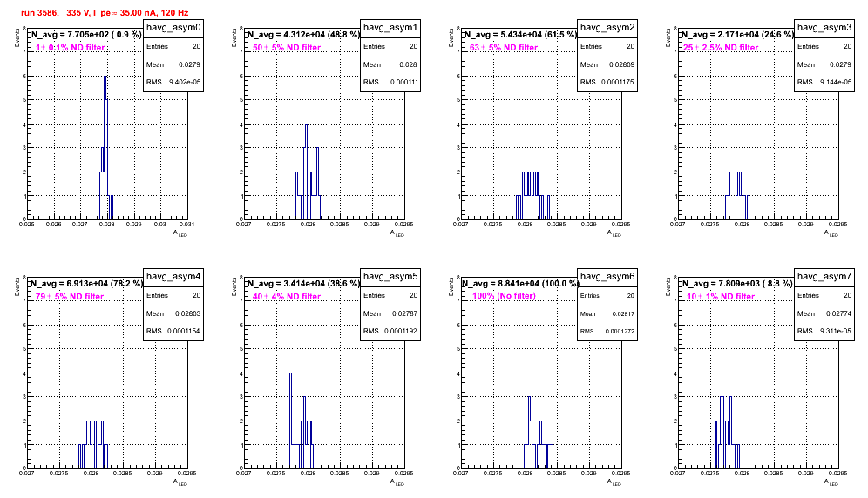
Task: Pick the magenta 25± 2.5% ND filter label
Action: (721, 48)
